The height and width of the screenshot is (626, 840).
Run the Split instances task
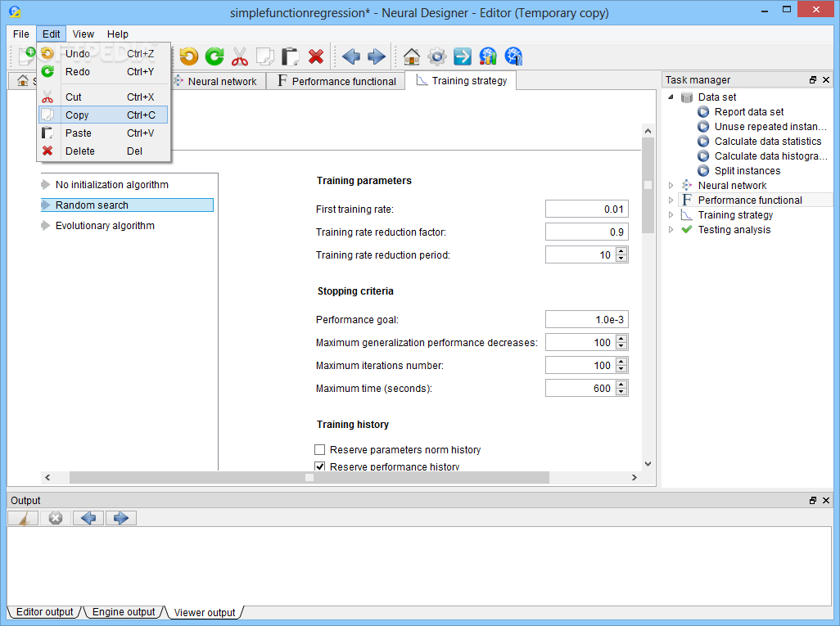pyautogui.click(x=747, y=171)
